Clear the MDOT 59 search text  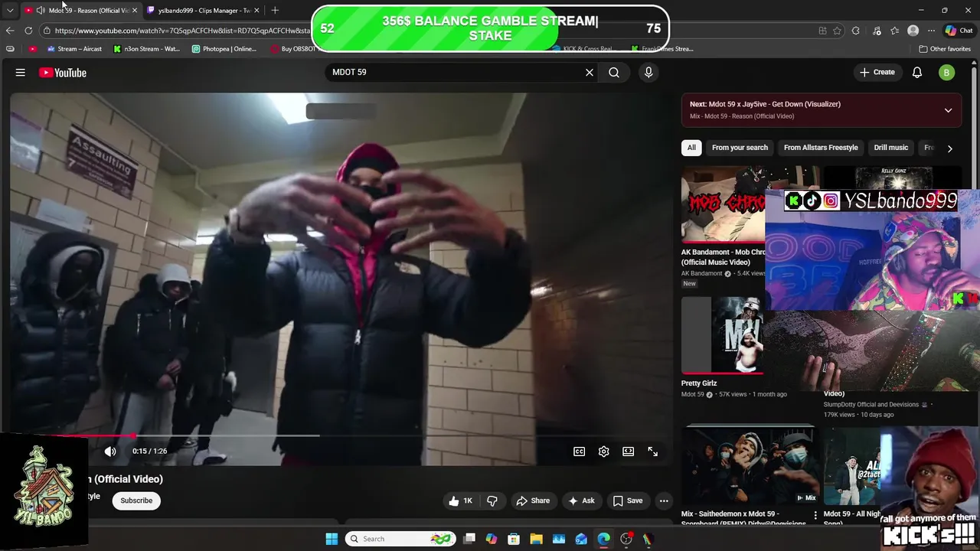click(x=590, y=72)
